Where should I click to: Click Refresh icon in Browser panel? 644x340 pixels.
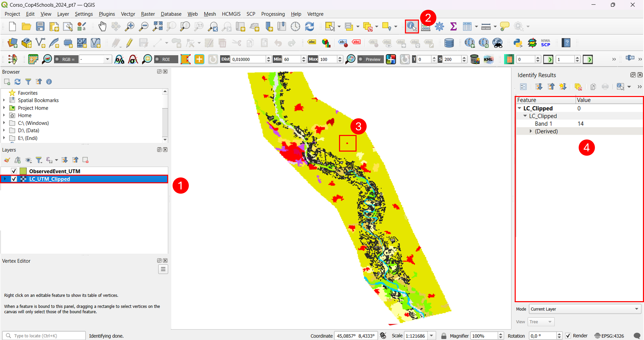18,82
